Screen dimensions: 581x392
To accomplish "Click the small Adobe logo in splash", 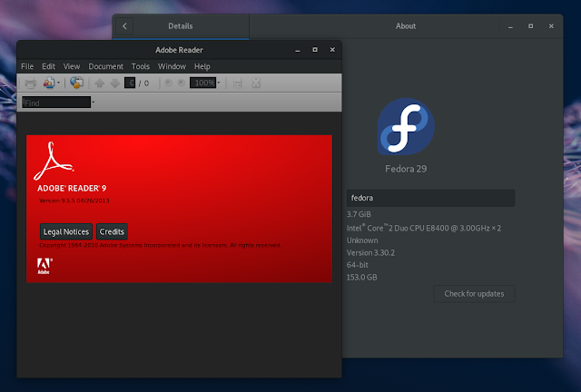I will [44, 266].
